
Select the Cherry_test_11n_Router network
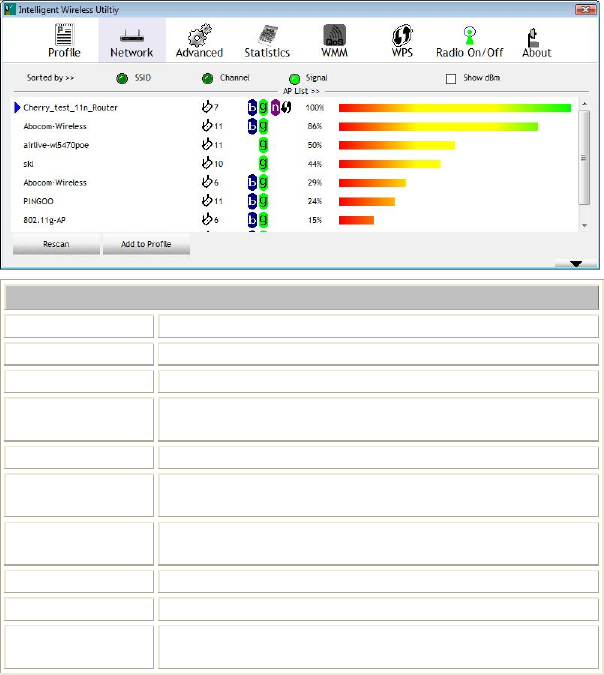(x=70, y=108)
